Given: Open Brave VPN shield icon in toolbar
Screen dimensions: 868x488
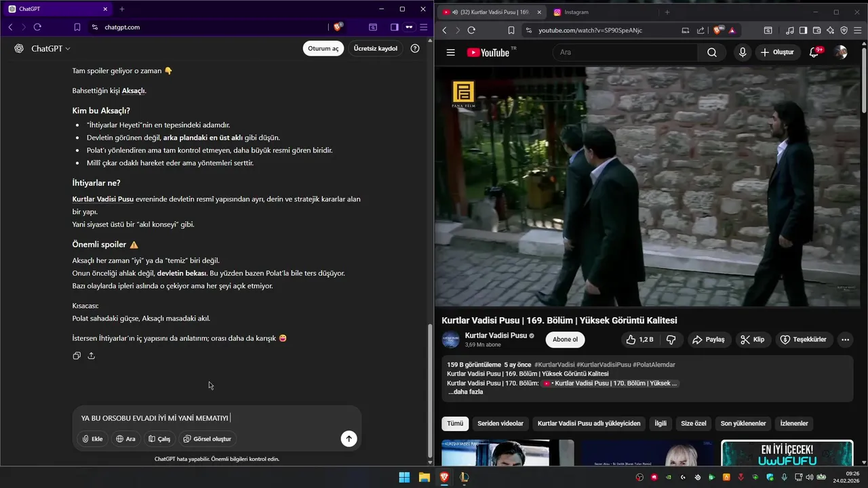Looking at the screenshot, I should (x=844, y=30).
